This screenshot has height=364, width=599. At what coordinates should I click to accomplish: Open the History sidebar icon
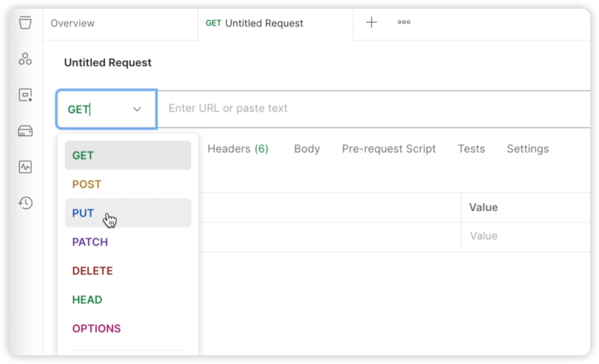pyautogui.click(x=26, y=203)
